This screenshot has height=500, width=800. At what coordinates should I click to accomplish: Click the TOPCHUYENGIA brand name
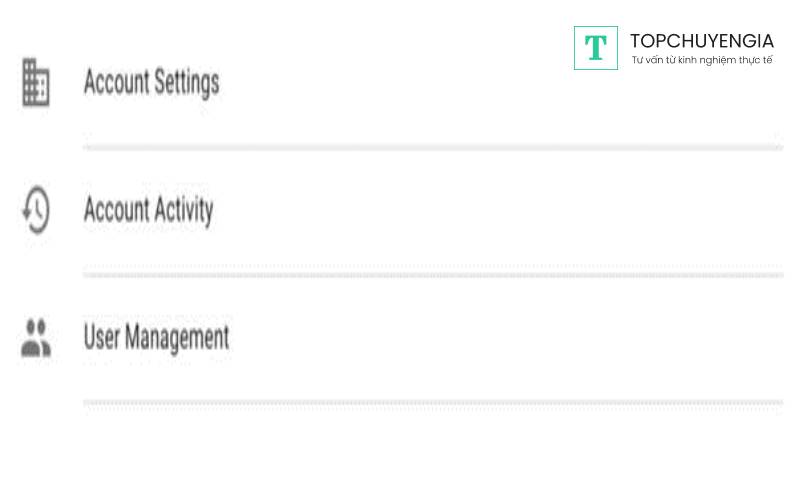(701, 41)
